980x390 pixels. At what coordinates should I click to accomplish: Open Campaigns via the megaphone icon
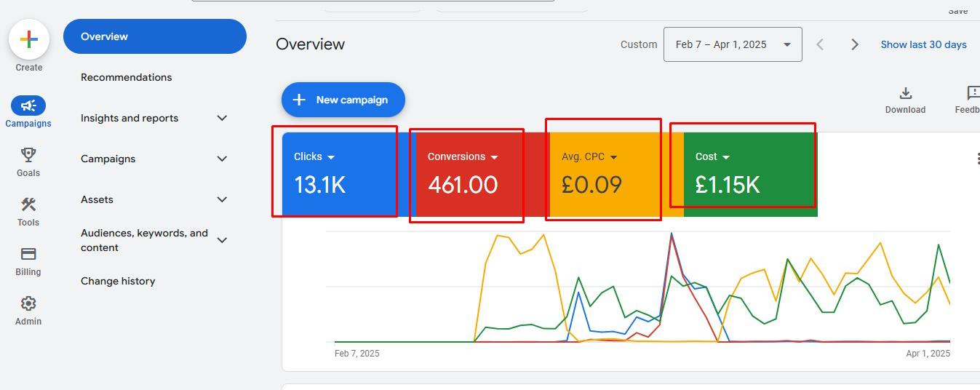pos(28,106)
